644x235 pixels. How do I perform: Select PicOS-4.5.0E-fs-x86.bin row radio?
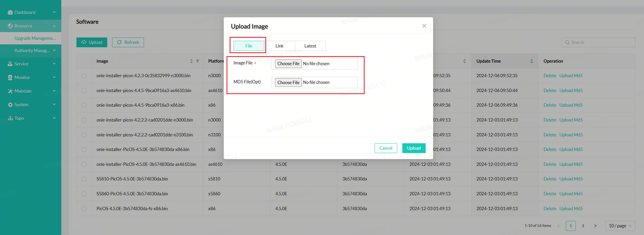pyautogui.click(x=84, y=209)
